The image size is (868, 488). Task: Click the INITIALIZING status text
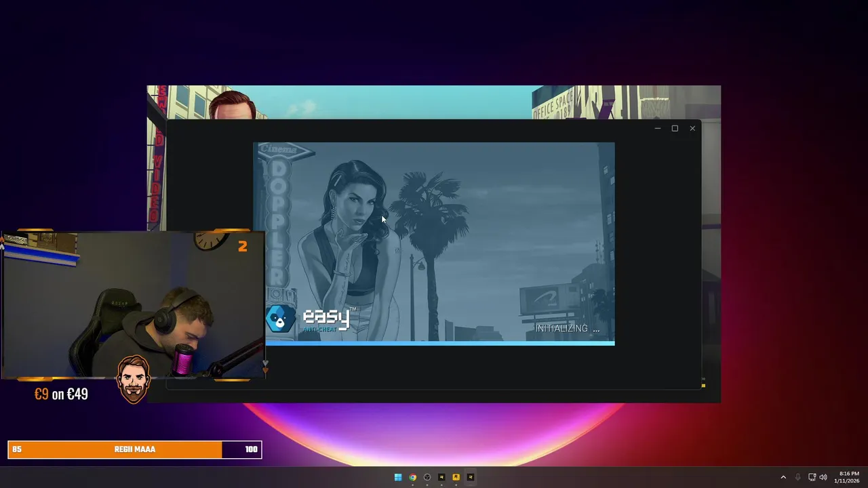(568, 328)
